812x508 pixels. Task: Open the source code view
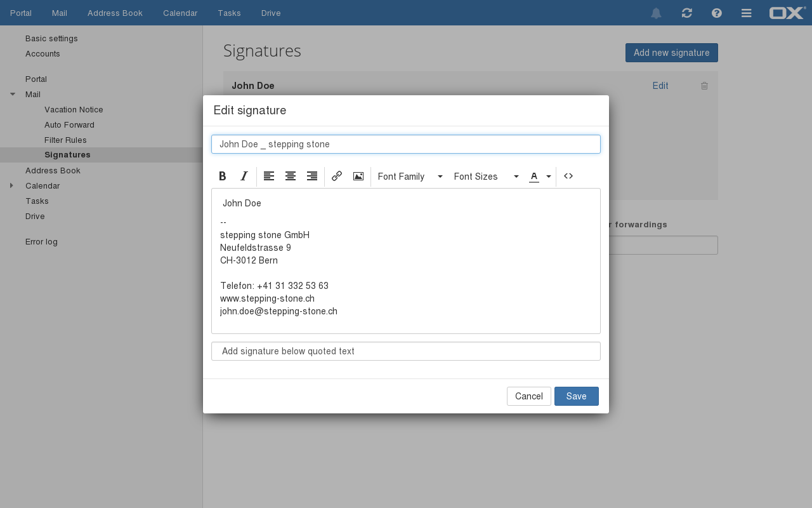(x=568, y=177)
